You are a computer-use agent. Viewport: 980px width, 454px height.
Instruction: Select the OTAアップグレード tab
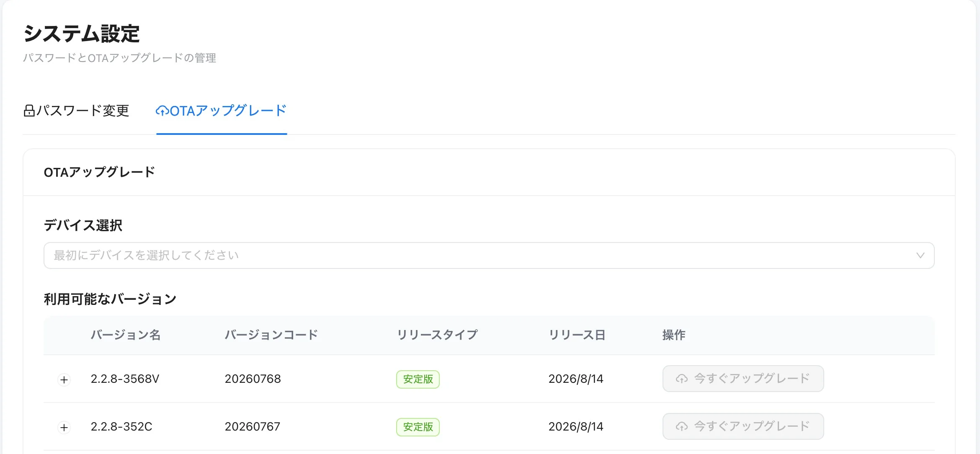[x=221, y=111]
